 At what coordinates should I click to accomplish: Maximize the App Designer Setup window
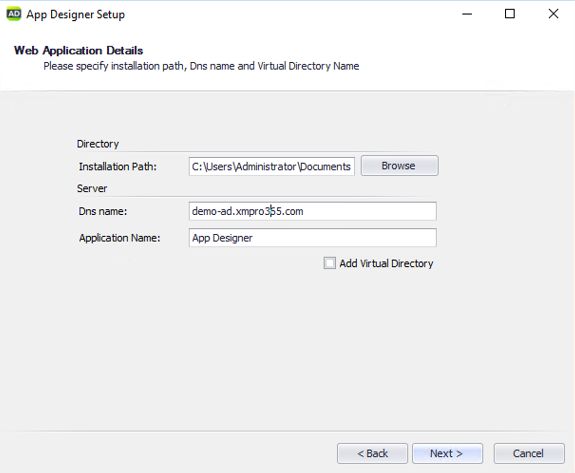pyautogui.click(x=510, y=14)
